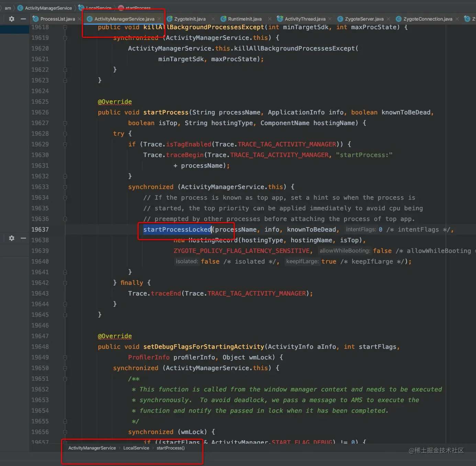Screen dimensions: 476x466
Task: Click line number 19637 in the gutter
Action: pos(40,230)
